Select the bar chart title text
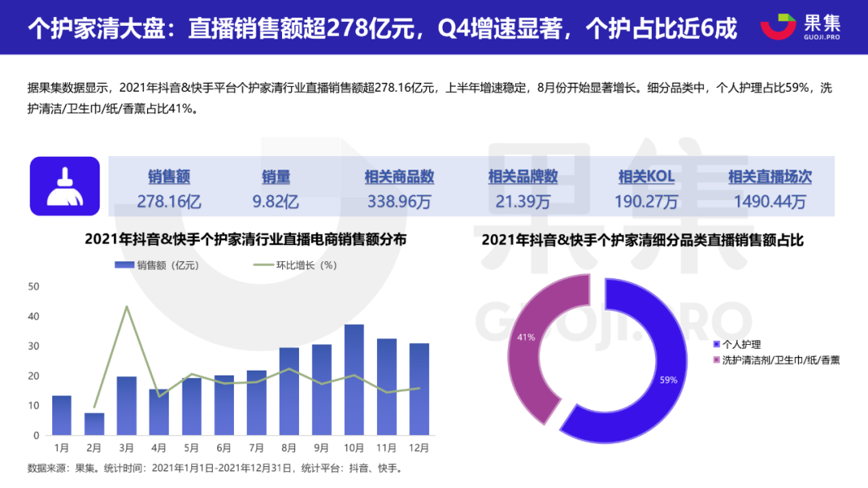The width and height of the screenshot is (868, 488). click(245, 240)
